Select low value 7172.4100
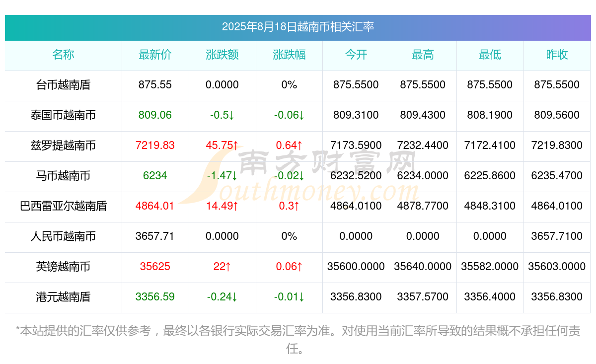Viewport: 596px width, 364px height. pos(490,146)
